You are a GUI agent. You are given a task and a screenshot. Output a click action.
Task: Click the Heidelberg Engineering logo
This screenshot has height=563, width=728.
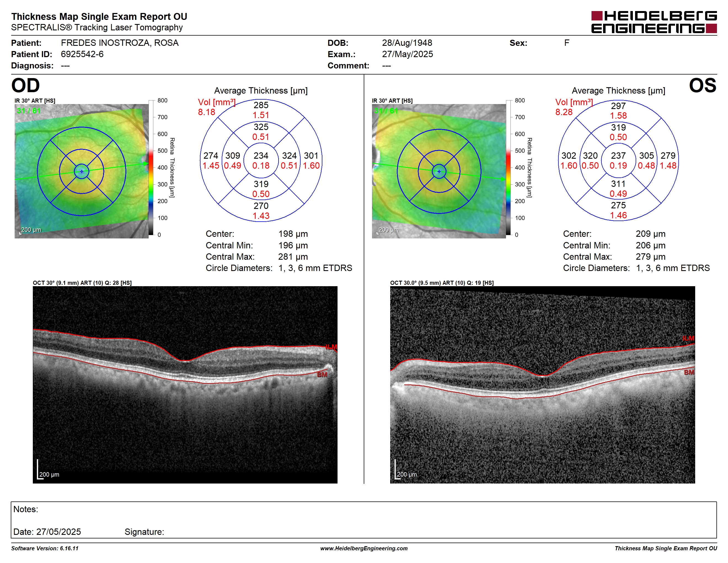coord(654,22)
